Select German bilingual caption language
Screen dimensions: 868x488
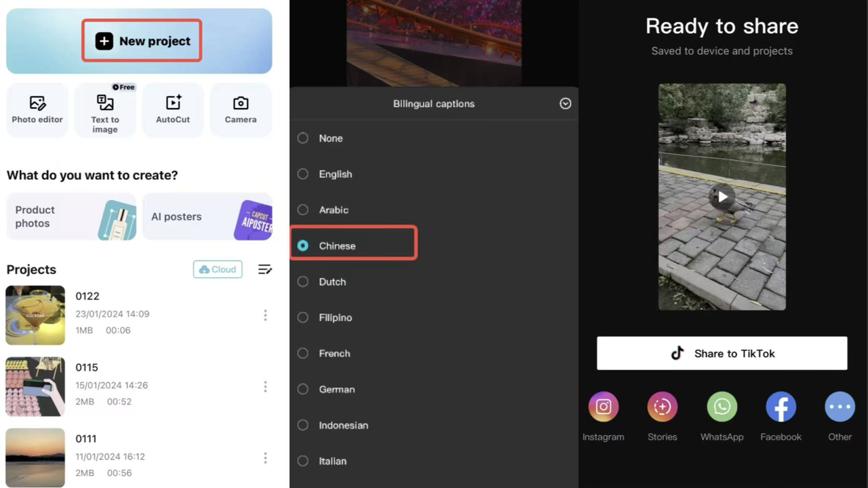434,390
